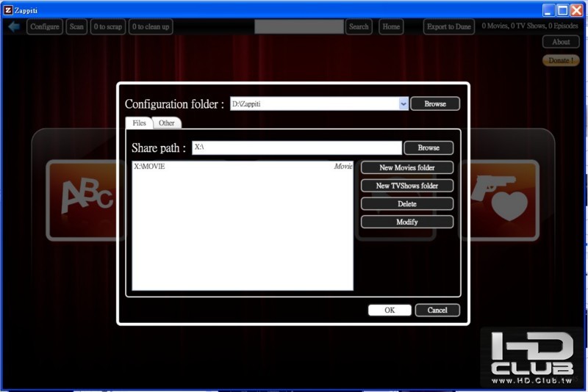The width and height of the screenshot is (588, 392).
Task: Click into the Share path field
Action: pyautogui.click(x=297, y=148)
